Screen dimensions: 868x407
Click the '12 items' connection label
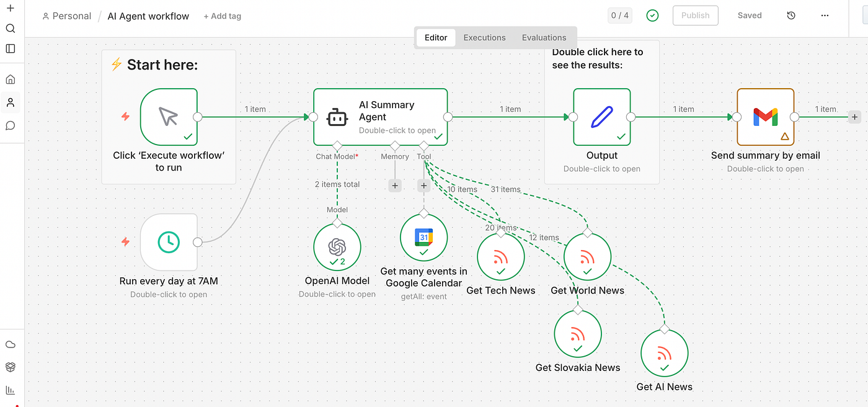coord(544,238)
